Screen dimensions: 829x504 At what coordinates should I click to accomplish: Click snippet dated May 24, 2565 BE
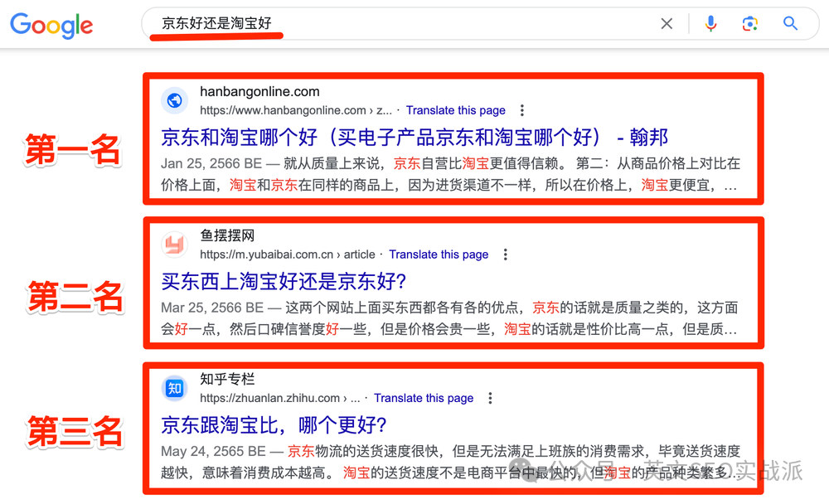450,462
